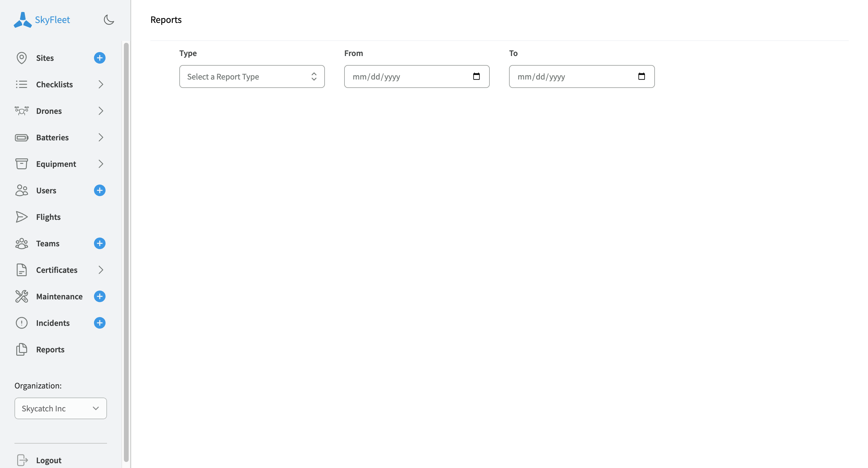Go to the Users section
Viewport: 868px width, 468px height.
click(x=46, y=190)
